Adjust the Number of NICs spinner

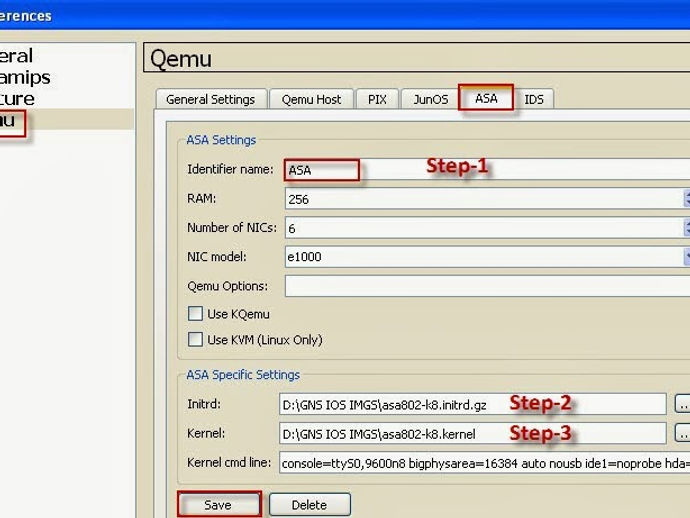click(x=687, y=228)
